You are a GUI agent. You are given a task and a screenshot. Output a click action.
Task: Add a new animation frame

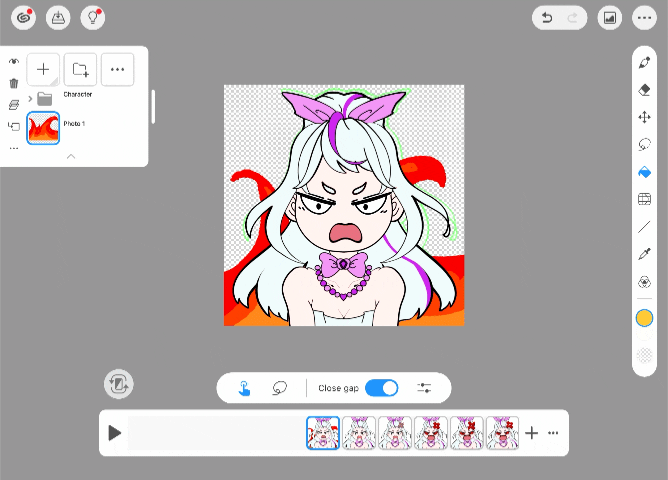pyautogui.click(x=531, y=433)
